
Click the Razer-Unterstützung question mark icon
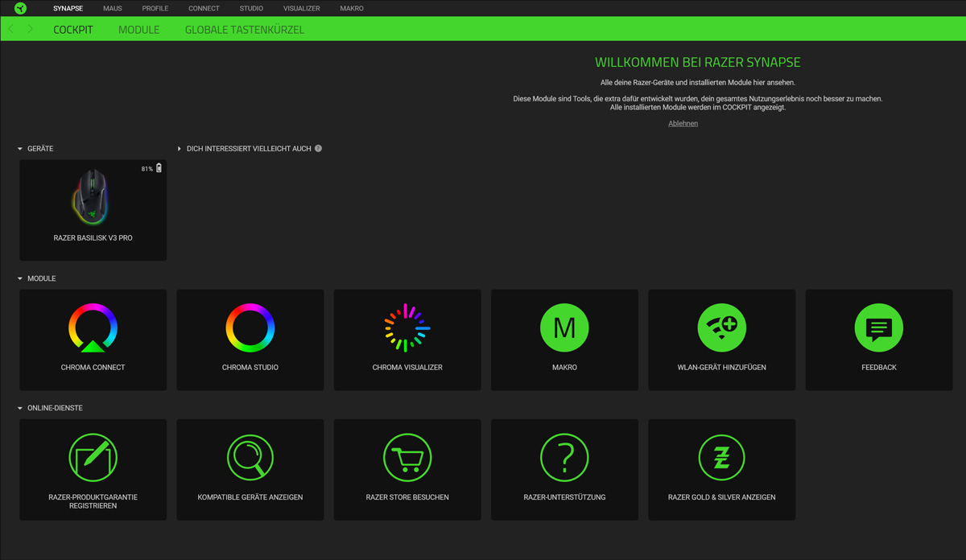[564, 457]
